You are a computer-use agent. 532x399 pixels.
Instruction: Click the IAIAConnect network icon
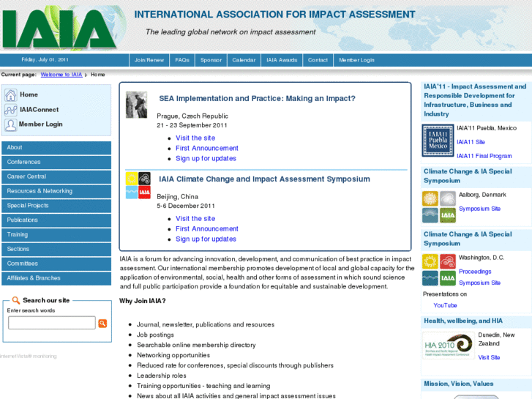click(10, 110)
